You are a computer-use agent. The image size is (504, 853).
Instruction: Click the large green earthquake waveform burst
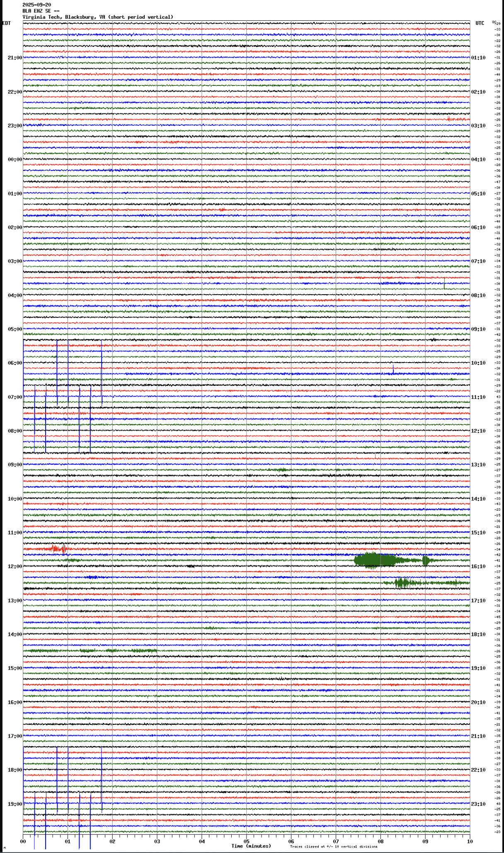[x=373, y=561]
